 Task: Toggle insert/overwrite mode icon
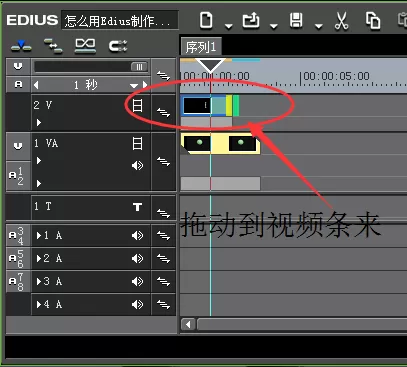click(21, 46)
